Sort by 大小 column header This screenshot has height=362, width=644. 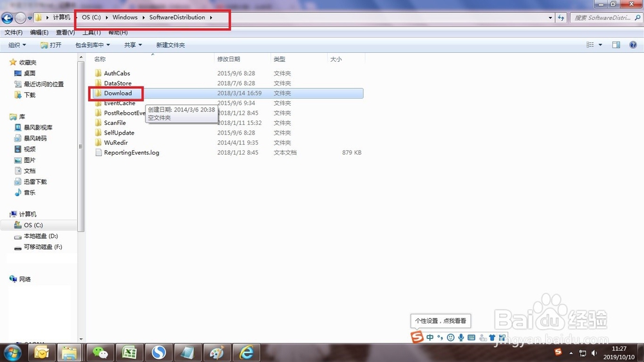(x=336, y=59)
